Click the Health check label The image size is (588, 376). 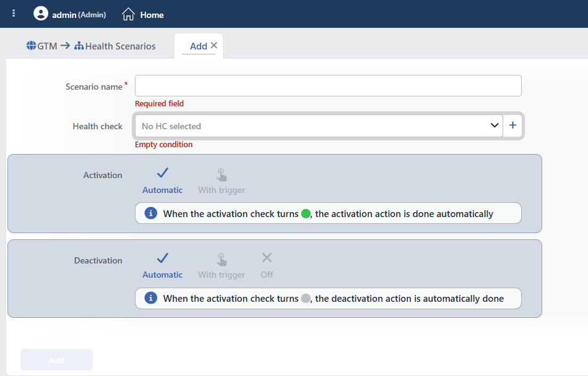[98, 126]
